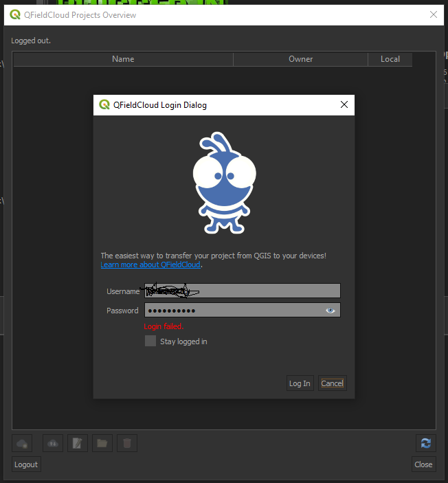
Task: Click the red 'Login failed.' message
Action: point(164,326)
